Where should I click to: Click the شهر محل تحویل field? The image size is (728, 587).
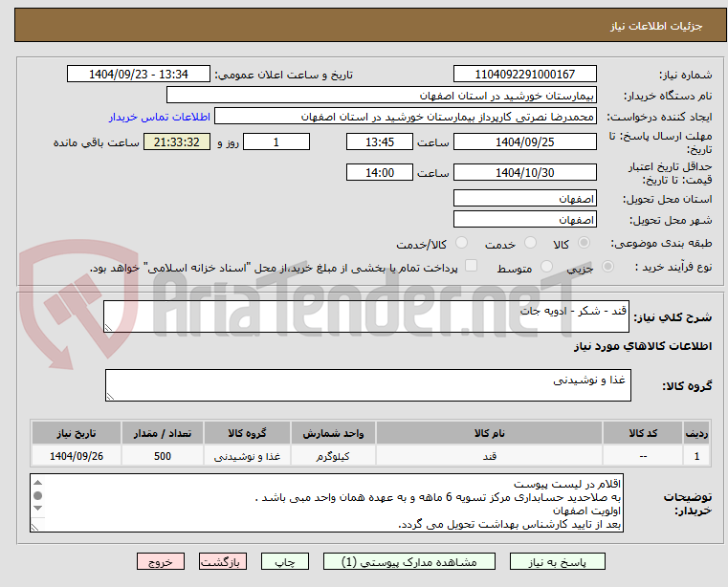[524, 219]
